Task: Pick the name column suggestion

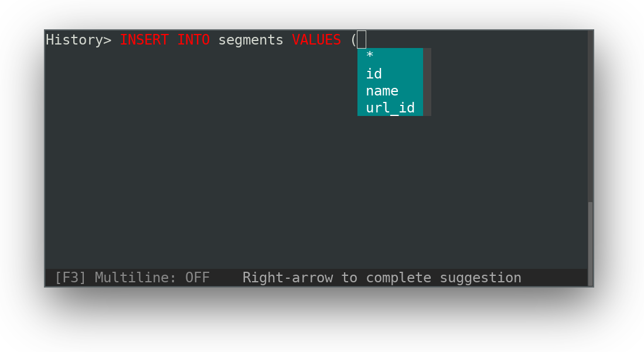Action: point(390,91)
